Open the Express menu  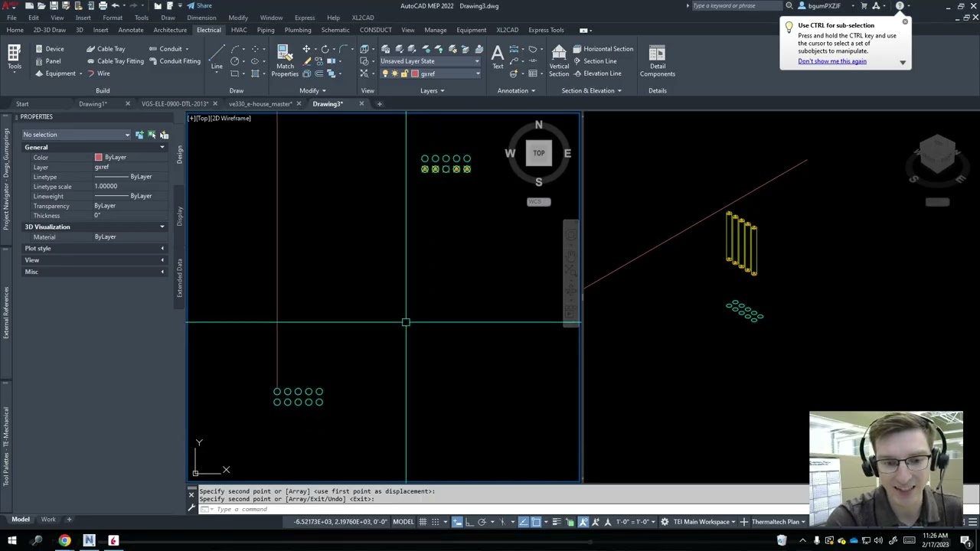(x=305, y=18)
